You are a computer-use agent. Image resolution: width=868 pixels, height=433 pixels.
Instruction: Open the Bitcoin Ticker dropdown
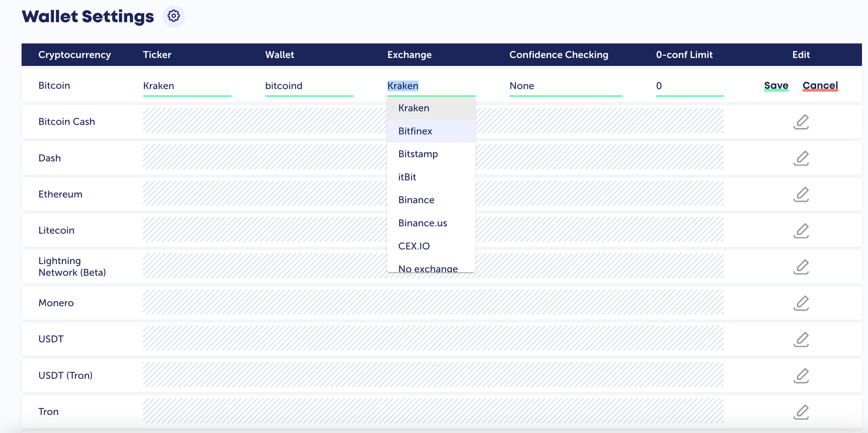coord(187,86)
